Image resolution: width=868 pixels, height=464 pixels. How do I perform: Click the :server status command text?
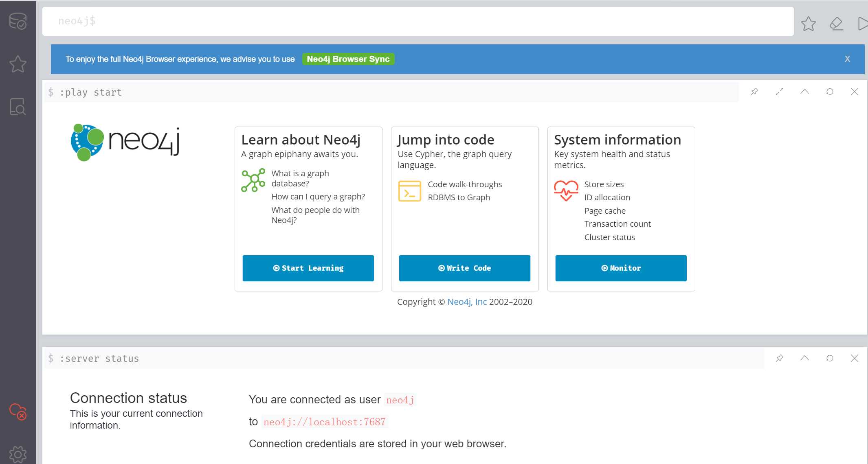99,359
